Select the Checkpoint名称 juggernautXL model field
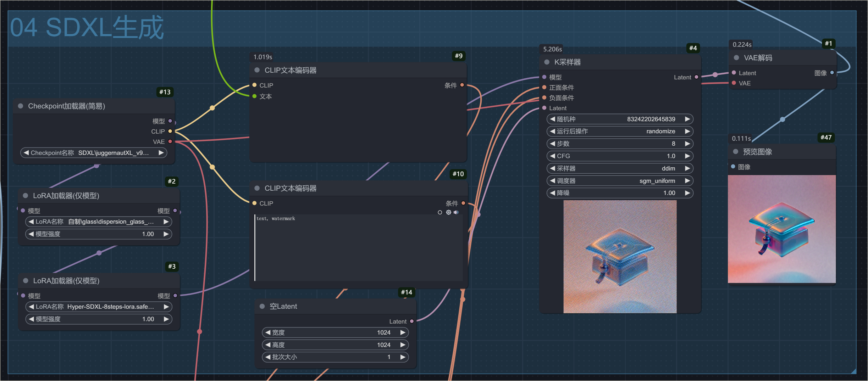Screen dimensions: 868x381 click(x=94, y=153)
